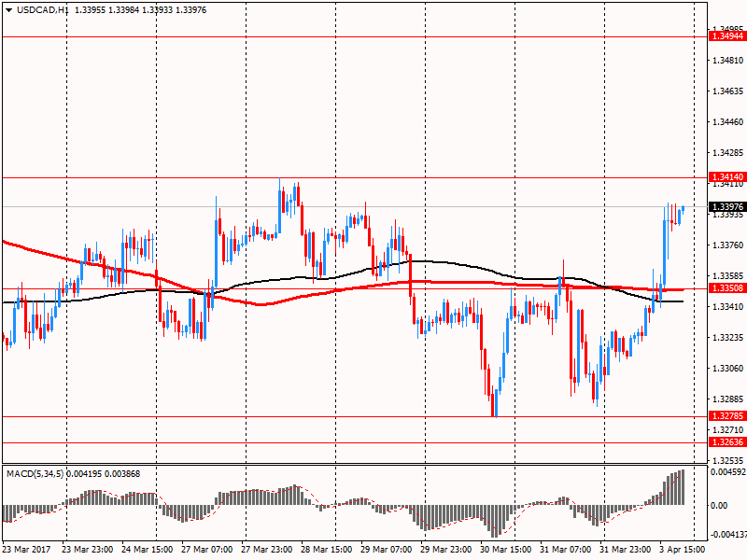
Task: Select the 1.33060 price axis value
Action: point(727,368)
